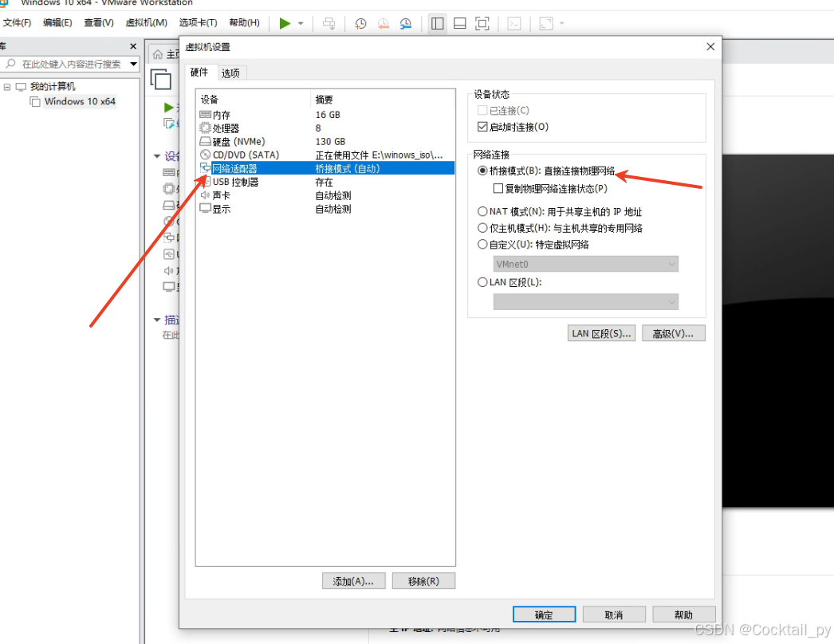Collapse the 设备 section in main window
Viewport: 834px width, 644px height.
(157, 156)
